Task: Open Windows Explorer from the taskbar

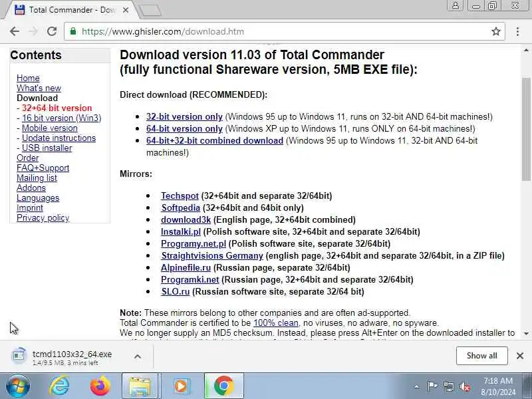Action: pyautogui.click(x=140, y=386)
